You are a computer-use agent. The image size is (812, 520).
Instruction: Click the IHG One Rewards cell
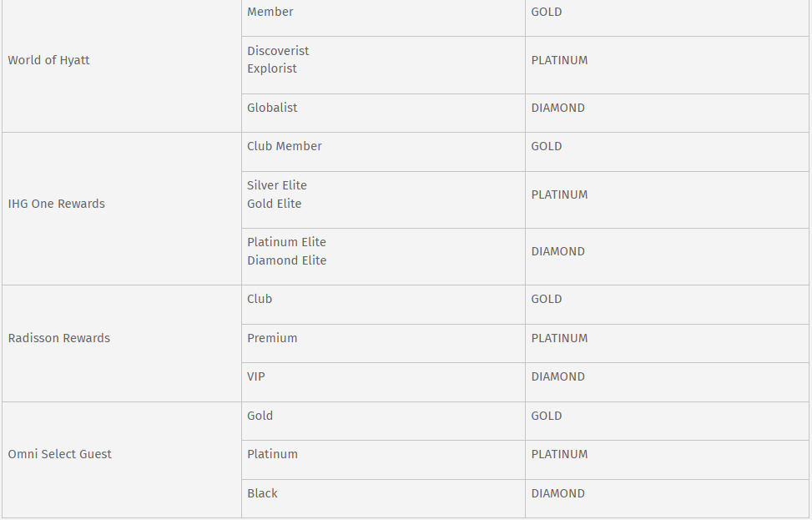click(56, 204)
